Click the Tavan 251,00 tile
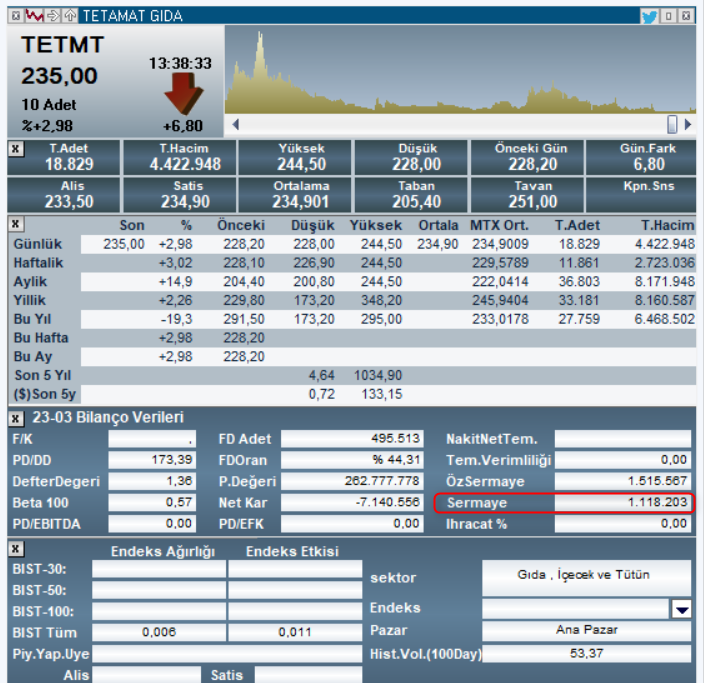Screen dimensions: 704x683 (x=527, y=194)
